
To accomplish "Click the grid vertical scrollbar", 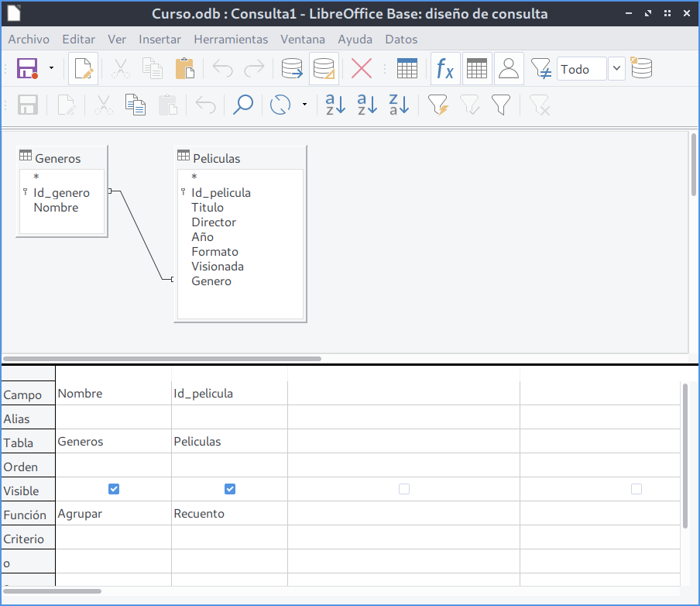I will click(x=685, y=456).
